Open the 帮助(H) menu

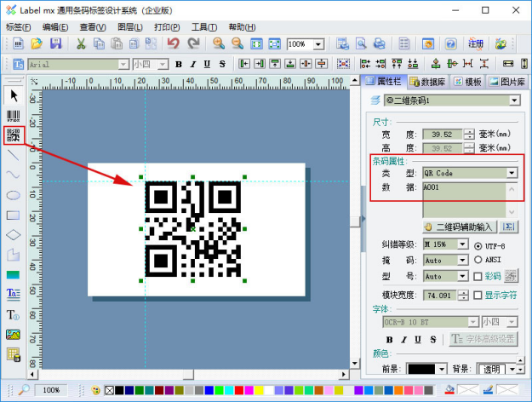242,27
